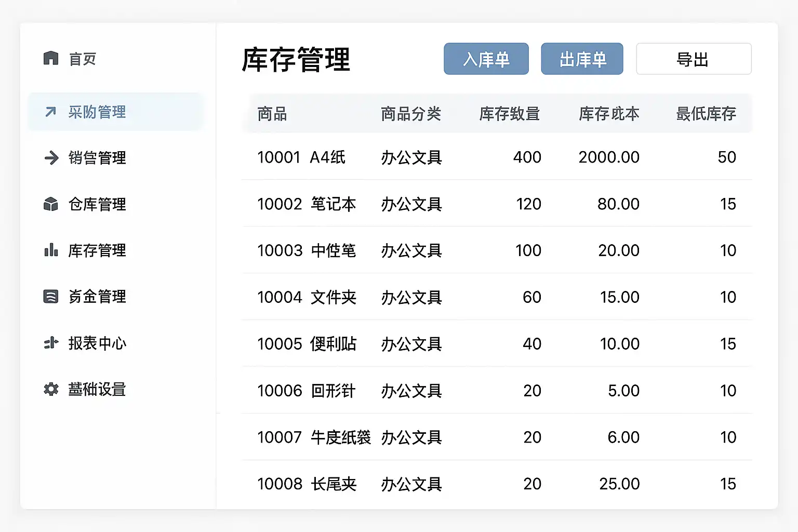Click the report center icon
The height and width of the screenshot is (532, 798).
[51, 343]
